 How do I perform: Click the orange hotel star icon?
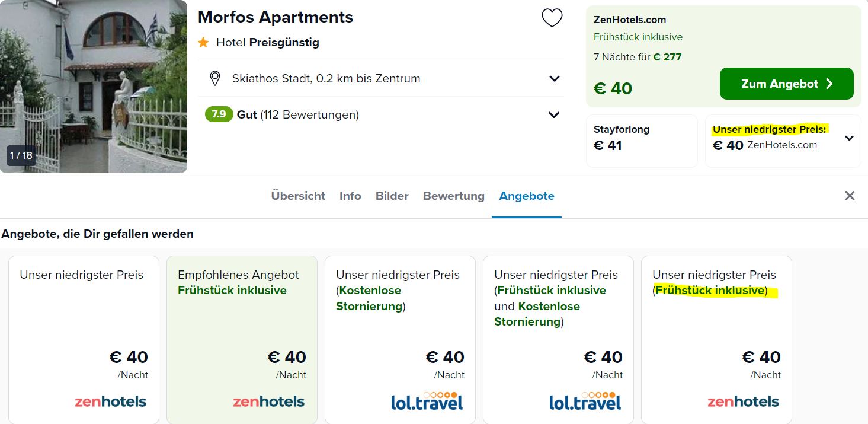tap(203, 42)
